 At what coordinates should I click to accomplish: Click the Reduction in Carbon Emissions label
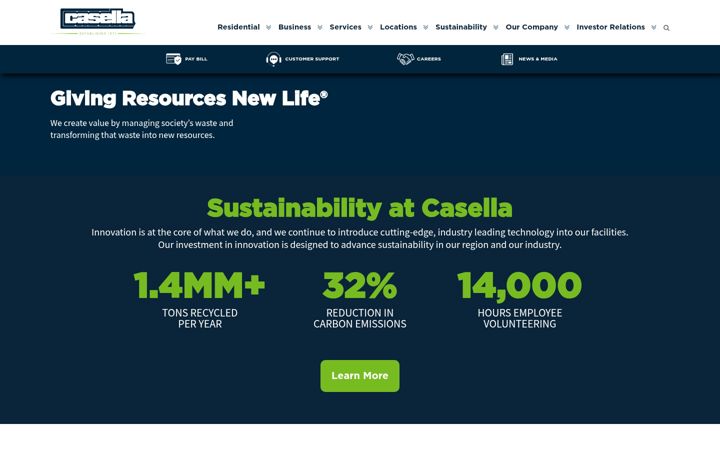coord(360,319)
